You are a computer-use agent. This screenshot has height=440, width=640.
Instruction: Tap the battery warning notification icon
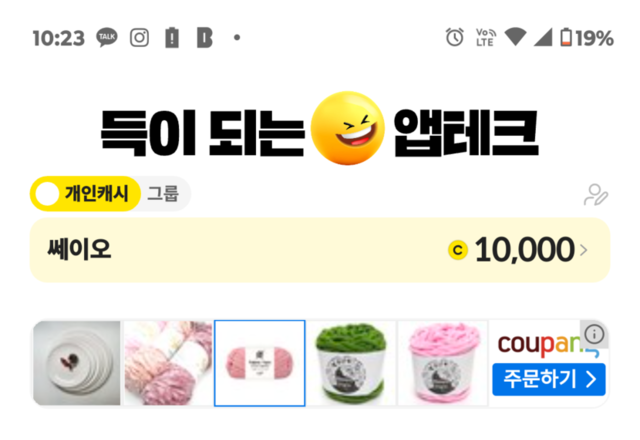click(172, 38)
